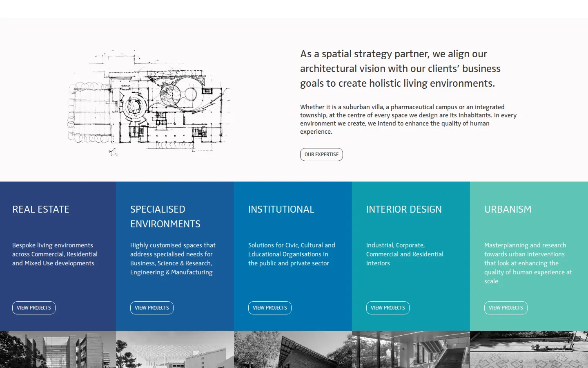This screenshot has width=588, height=368.
Task: View projects under Specialised Environments
Action: (x=152, y=308)
